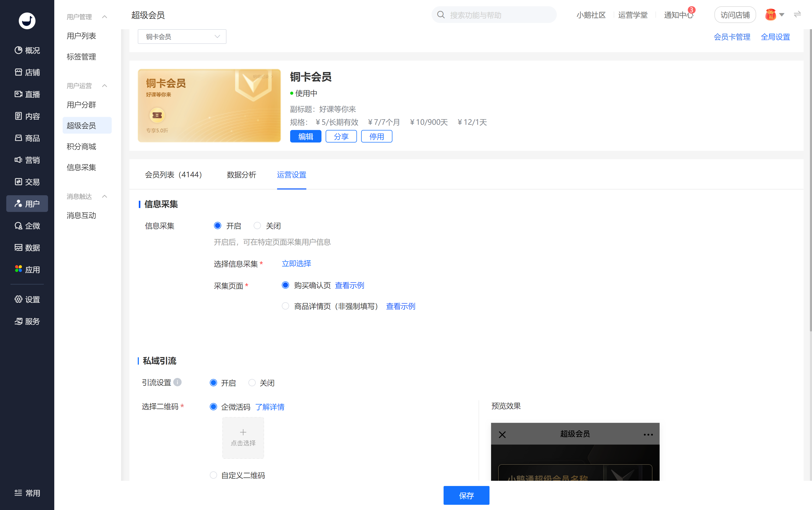Collapse the 用户运营 menu section
Screen dimensions: 812x510
click(105, 86)
